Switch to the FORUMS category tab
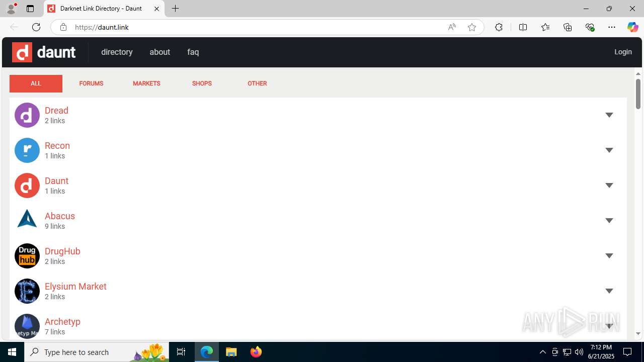The image size is (644, 362). 91,83
